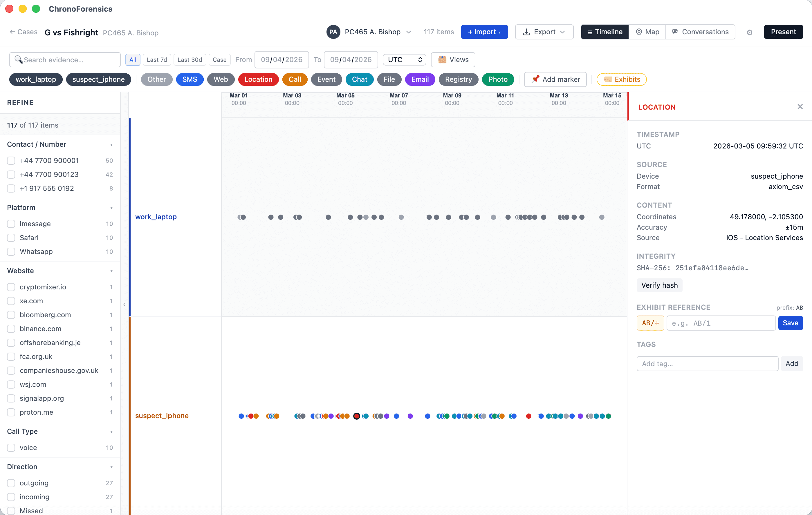Screen dimensions: 812x515
Task: Click Add marker button
Action: pyautogui.click(x=555, y=79)
